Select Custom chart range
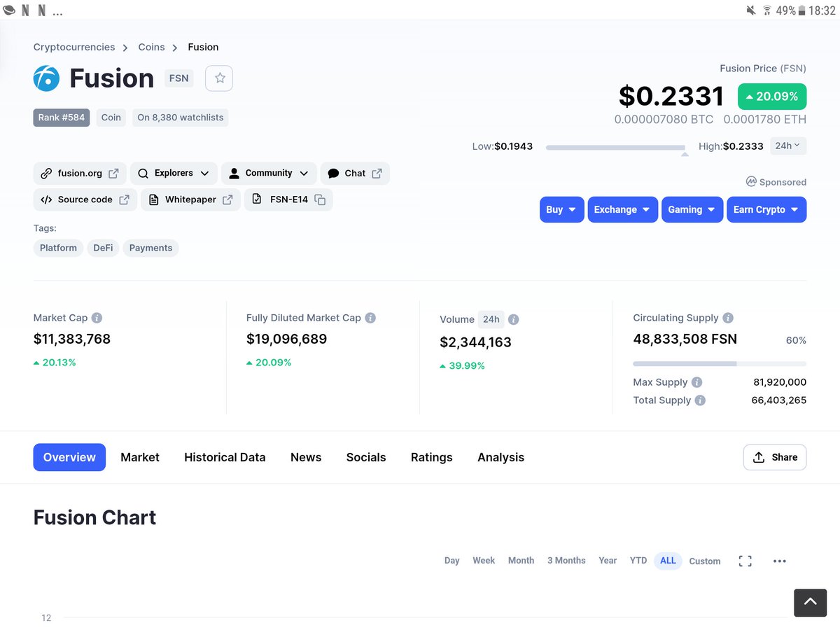Viewport: 840px width, 630px height. tap(705, 561)
